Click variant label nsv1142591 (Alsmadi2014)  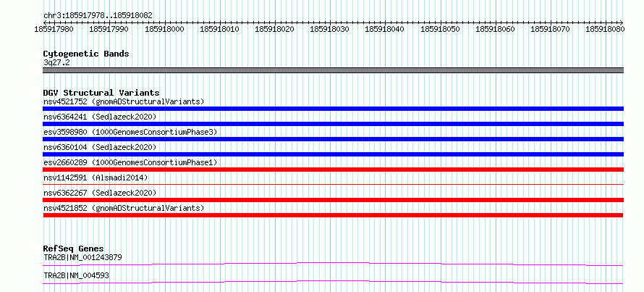tap(96, 178)
